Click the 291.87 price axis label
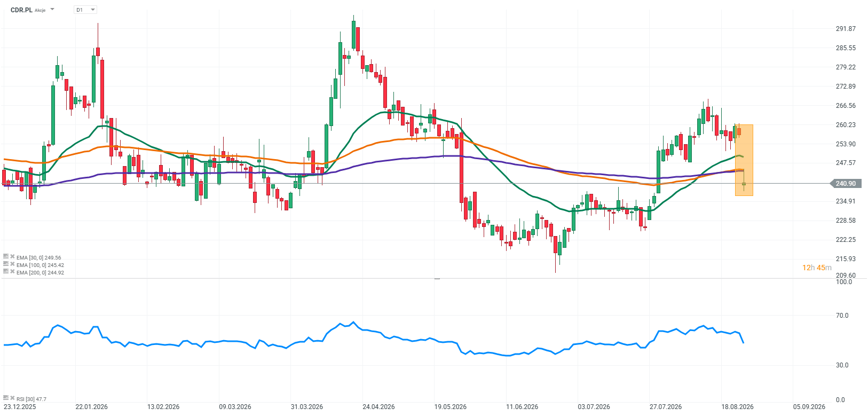868x416 pixels. pos(846,29)
